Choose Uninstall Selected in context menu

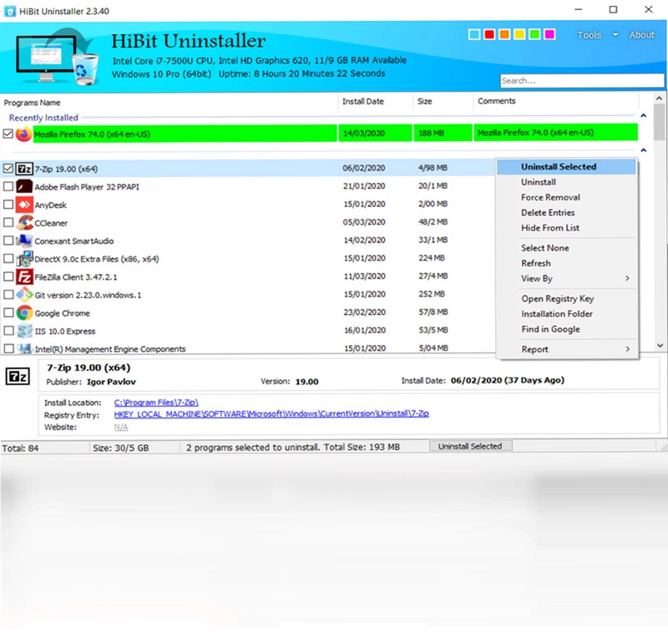click(566, 167)
